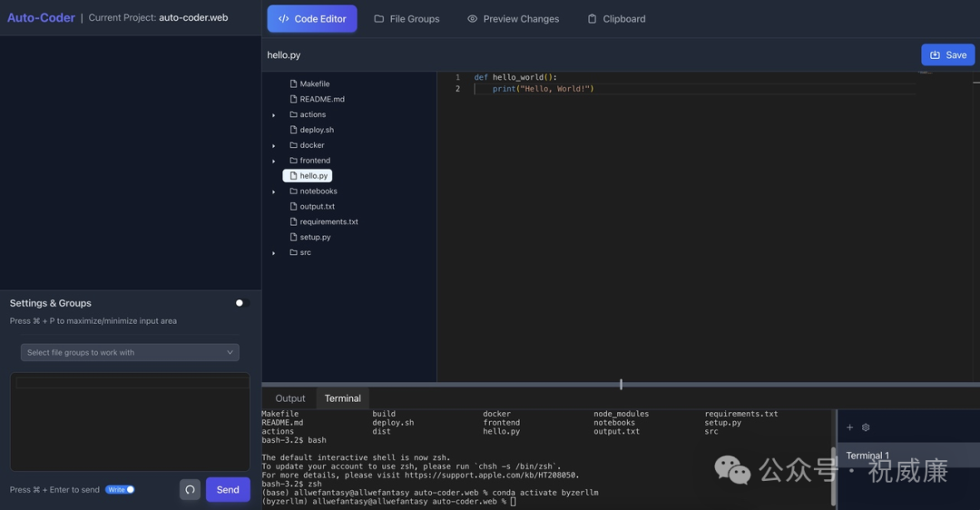Click the frontend folder icon
The width and height of the screenshot is (980, 510).
click(293, 161)
